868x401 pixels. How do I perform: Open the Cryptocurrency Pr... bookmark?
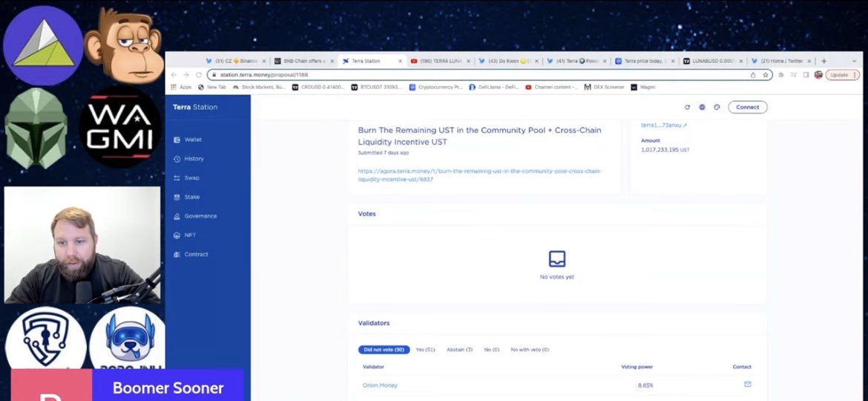point(435,87)
